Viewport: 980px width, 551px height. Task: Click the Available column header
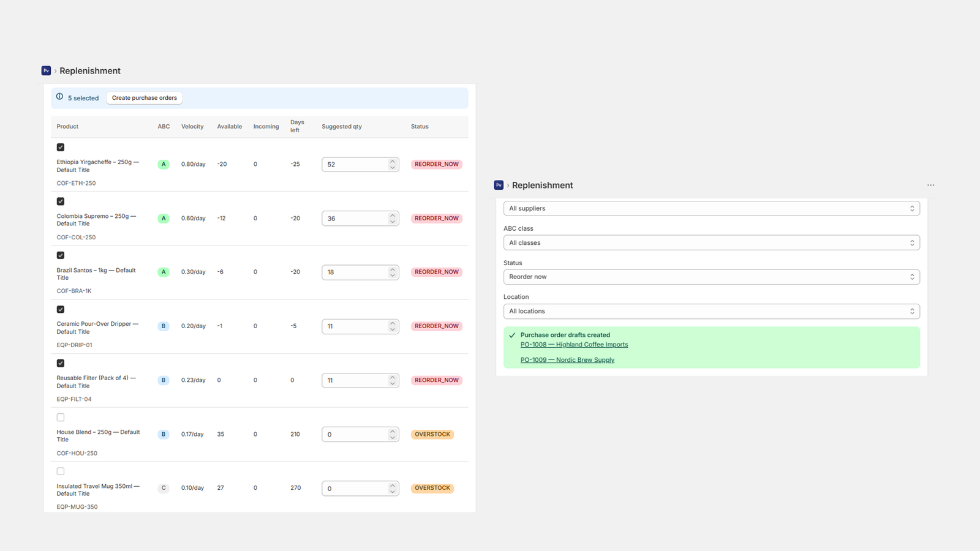coord(229,127)
